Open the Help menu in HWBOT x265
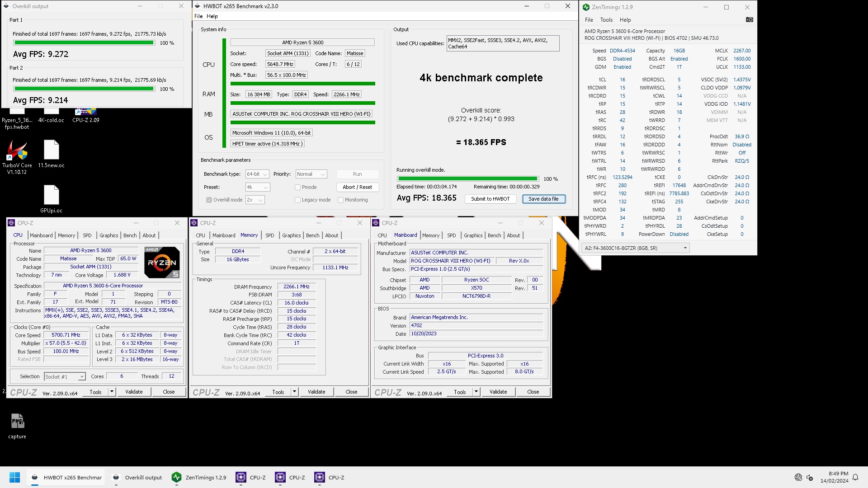The image size is (868, 488). [212, 16]
